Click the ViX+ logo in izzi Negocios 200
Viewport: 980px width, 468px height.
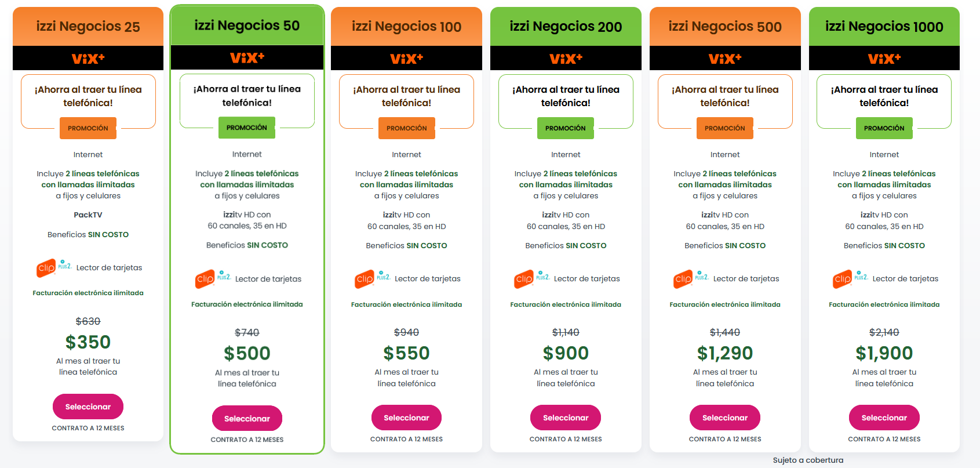[x=566, y=59]
